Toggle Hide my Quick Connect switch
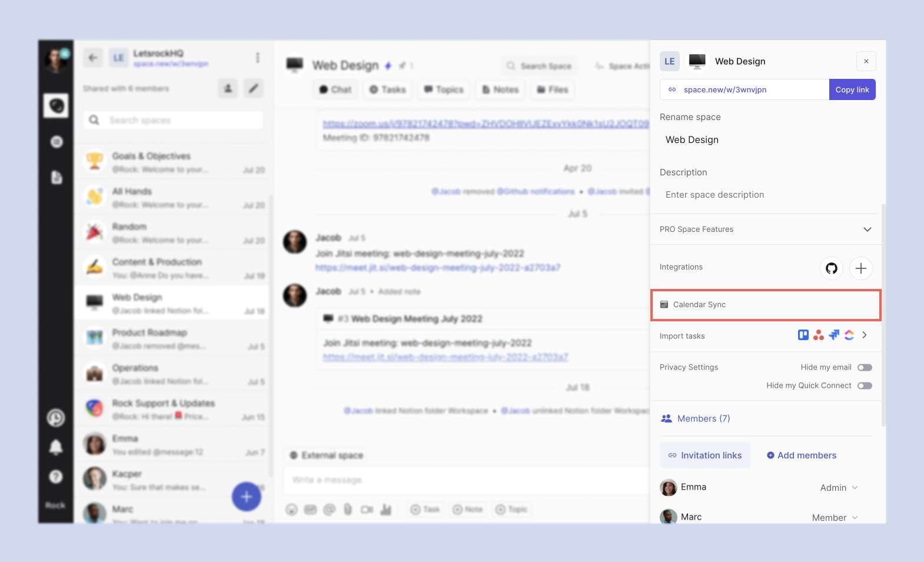 point(865,385)
